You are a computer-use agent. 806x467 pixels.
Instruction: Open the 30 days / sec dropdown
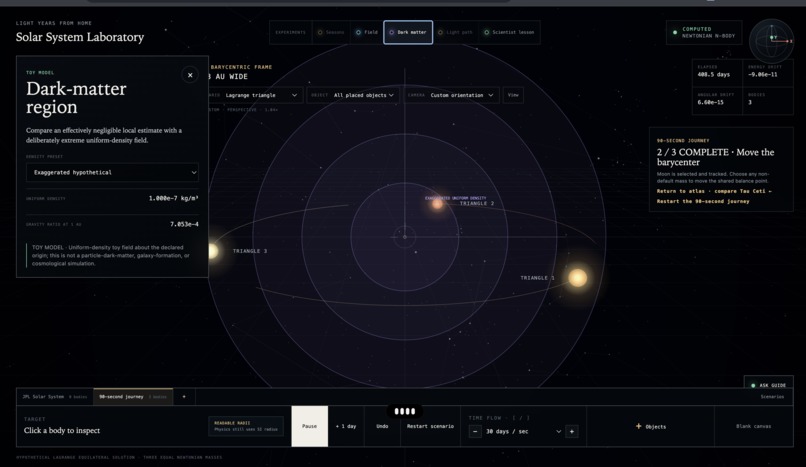point(523,432)
